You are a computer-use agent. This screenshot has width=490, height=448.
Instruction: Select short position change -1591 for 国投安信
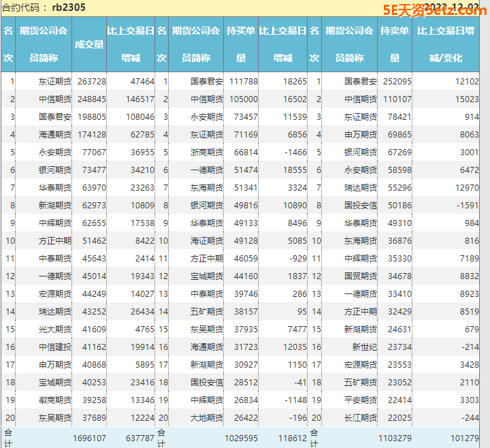468,206
